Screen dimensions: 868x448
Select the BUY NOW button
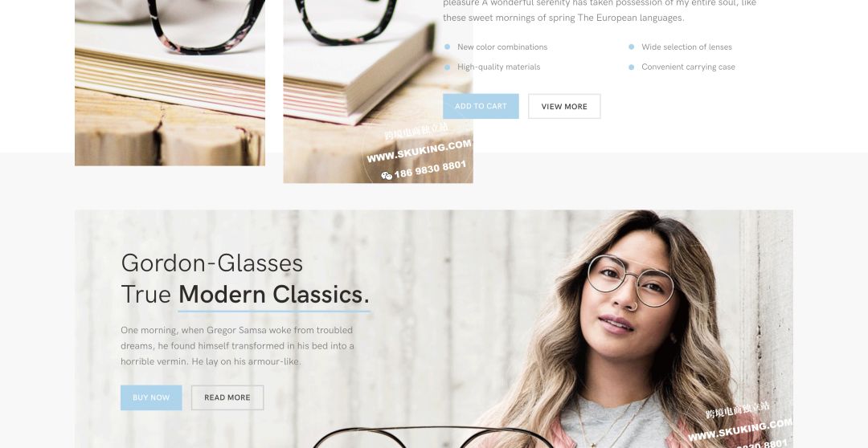click(151, 397)
